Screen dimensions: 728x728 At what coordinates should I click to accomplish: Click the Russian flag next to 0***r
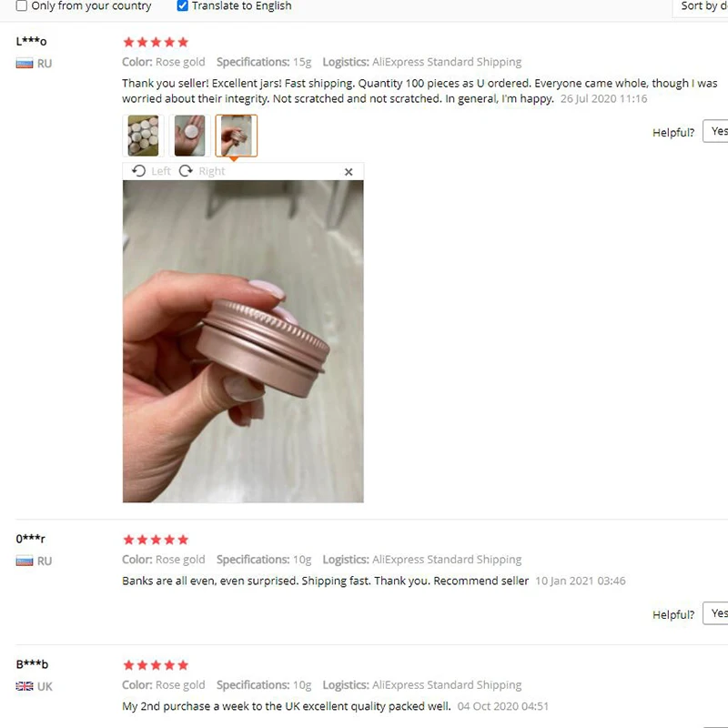coord(25,561)
